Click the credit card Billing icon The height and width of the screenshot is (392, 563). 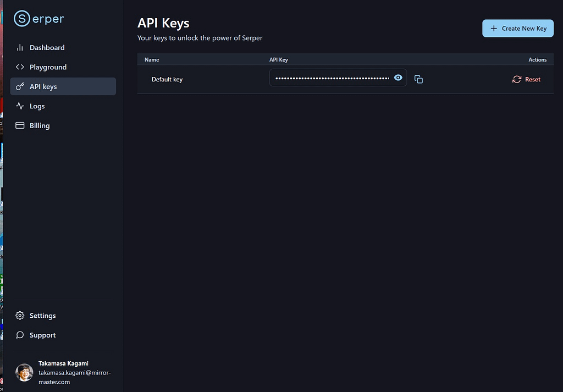[20, 126]
